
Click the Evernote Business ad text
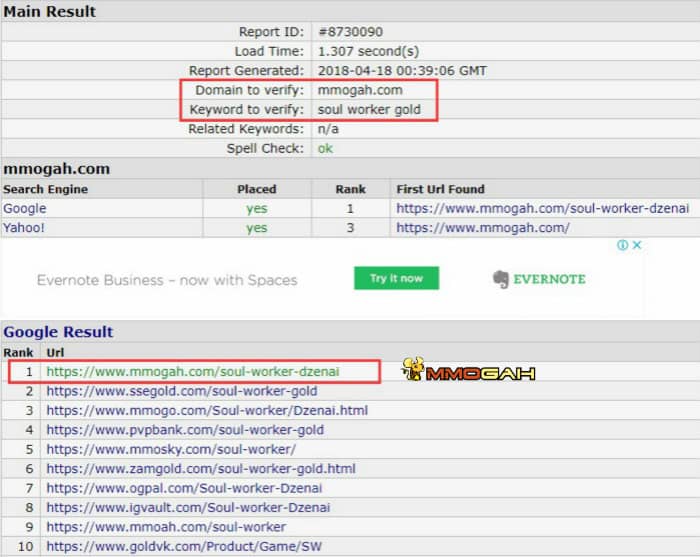click(167, 280)
